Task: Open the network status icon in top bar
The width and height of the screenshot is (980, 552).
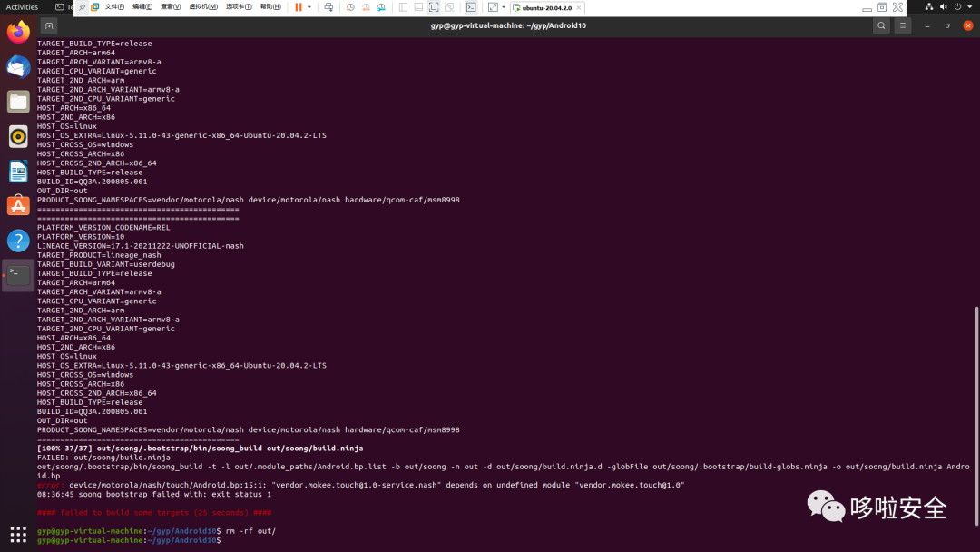Action: [x=929, y=7]
